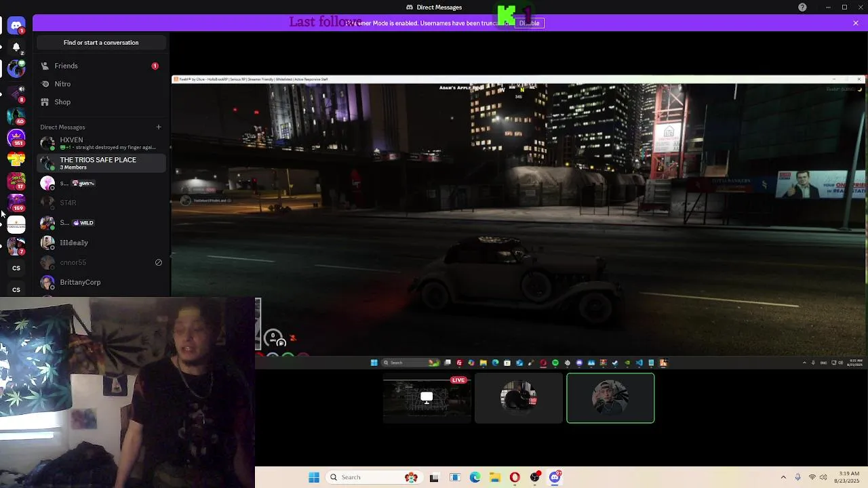
Task: Open the DM with the WILD tag
Action: click(x=101, y=222)
